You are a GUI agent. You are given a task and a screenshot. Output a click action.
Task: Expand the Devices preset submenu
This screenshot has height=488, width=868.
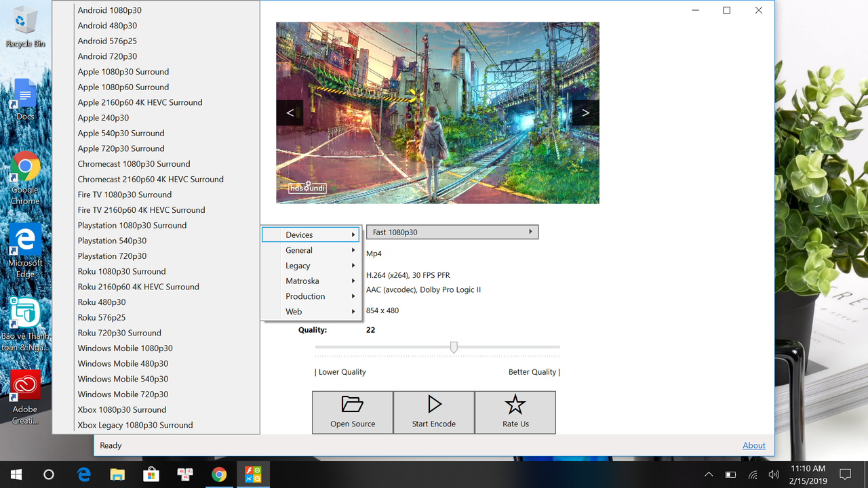tap(311, 235)
